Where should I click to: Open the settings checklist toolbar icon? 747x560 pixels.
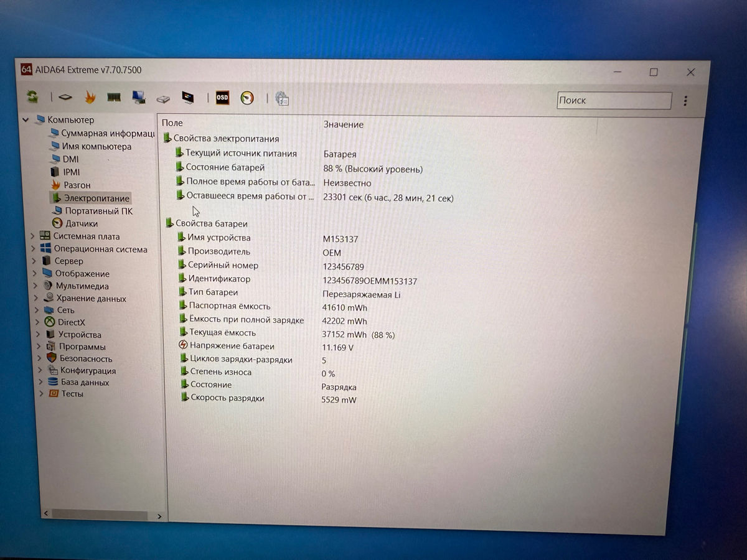283,99
